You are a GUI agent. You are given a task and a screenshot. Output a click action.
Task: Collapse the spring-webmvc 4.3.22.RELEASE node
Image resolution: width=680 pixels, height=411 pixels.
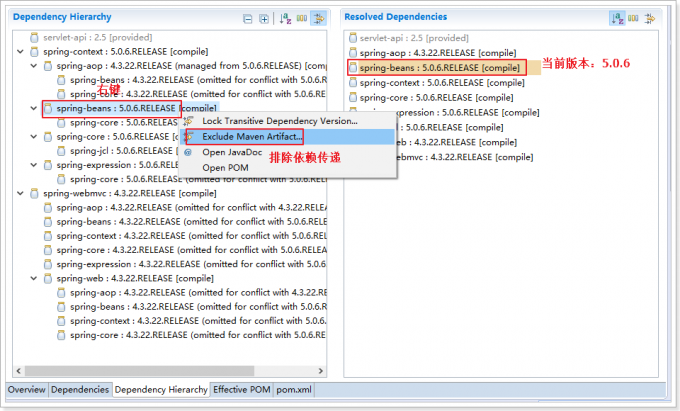pos(21,193)
